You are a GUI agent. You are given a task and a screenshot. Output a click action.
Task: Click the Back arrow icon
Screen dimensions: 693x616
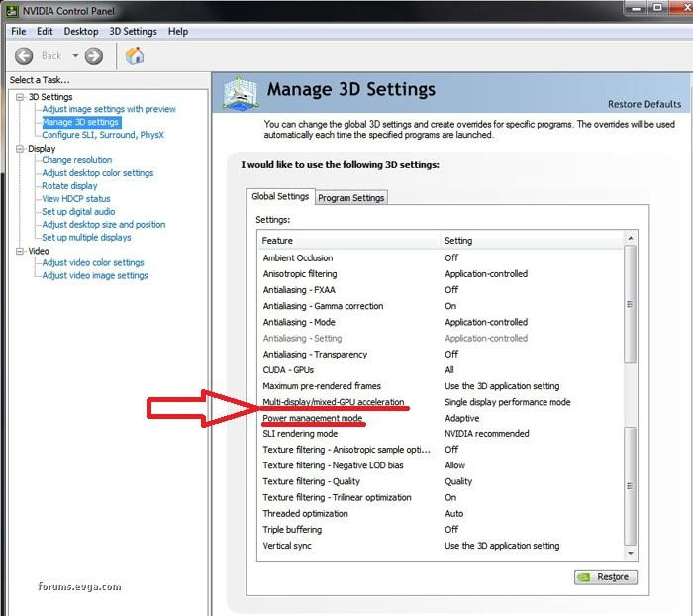(x=24, y=56)
